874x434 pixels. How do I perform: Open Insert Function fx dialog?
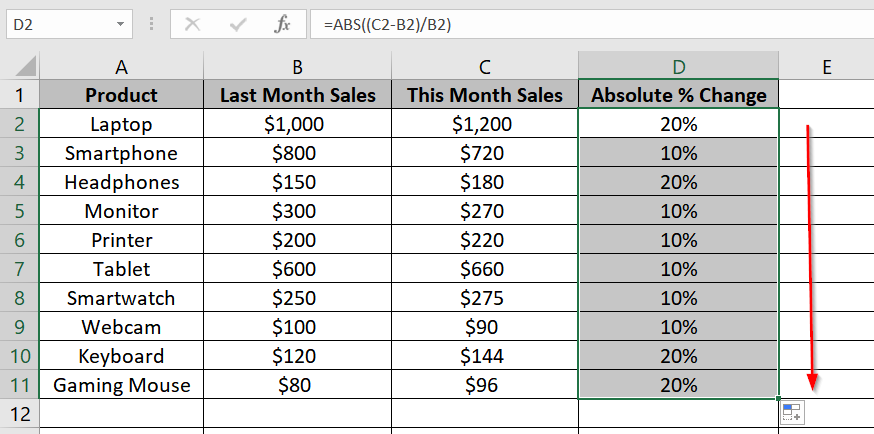click(283, 25)
